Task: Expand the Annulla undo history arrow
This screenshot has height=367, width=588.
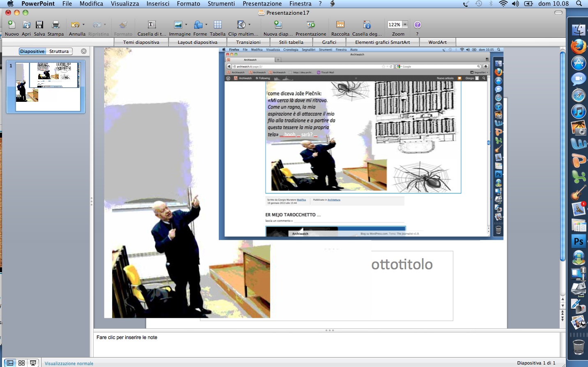Action: coord(84,25)
